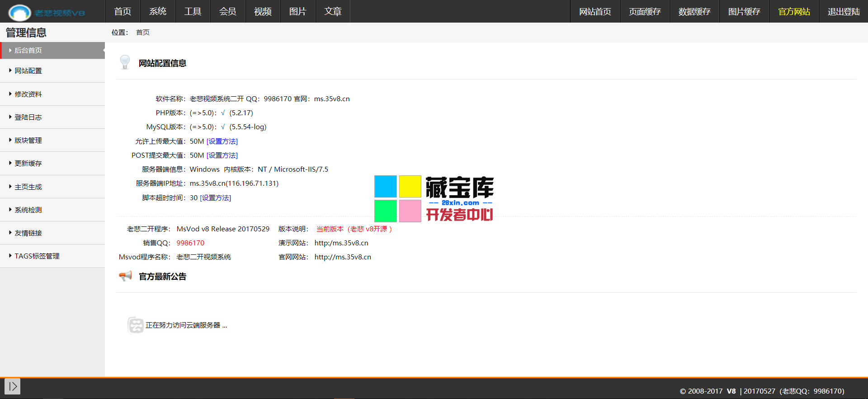Open the 图片 top menu
Viewport: 868px width, 399px height.
click(x=297, y=11)
